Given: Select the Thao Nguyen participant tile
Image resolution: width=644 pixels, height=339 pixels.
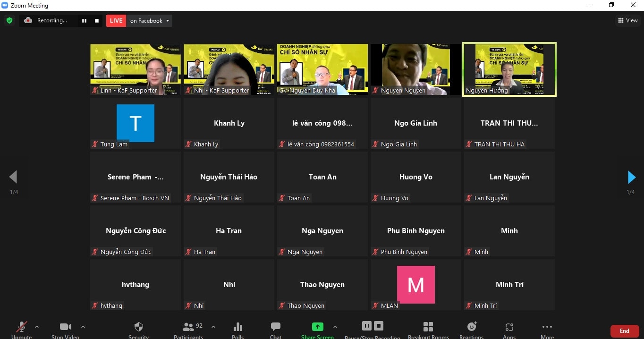Looking at the screenshot, I should point(322,285).
